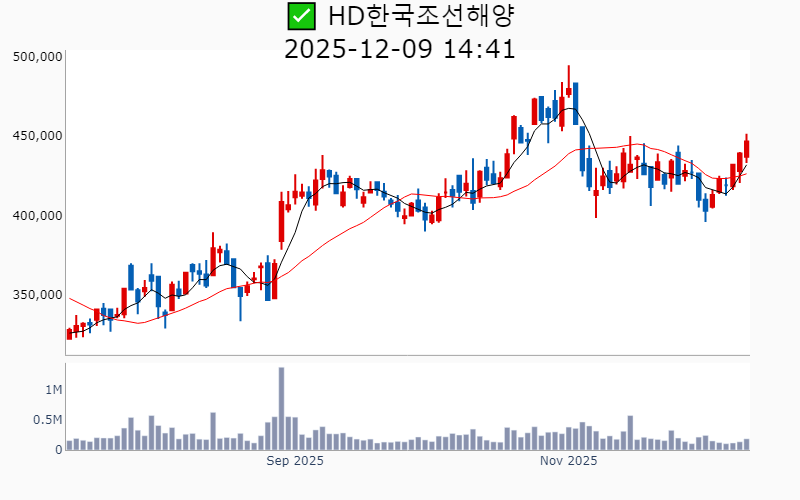This screenshot has height=500, width=800.
Task: Click the rightmost volume bar
Action: [x=746, y=445]
